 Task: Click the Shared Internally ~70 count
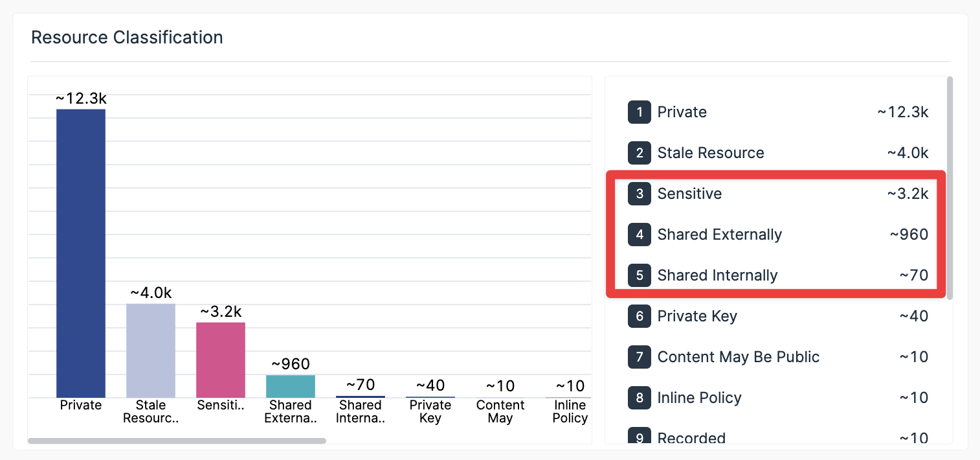914,275
